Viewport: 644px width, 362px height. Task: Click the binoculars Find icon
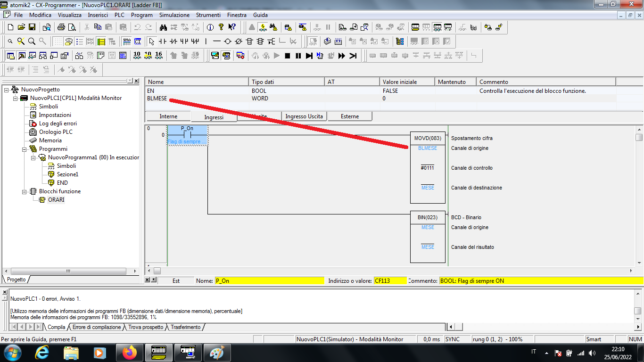pos(163,27)
